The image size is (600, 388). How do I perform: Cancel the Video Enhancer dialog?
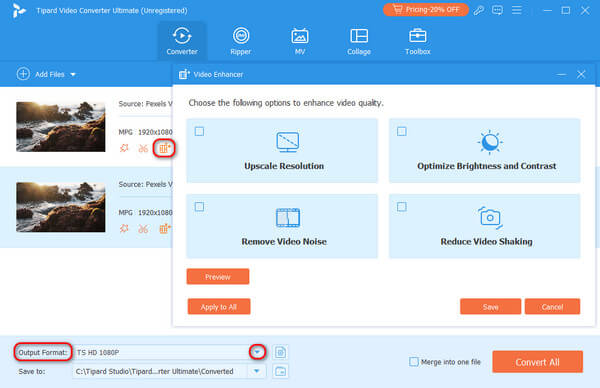552,306
